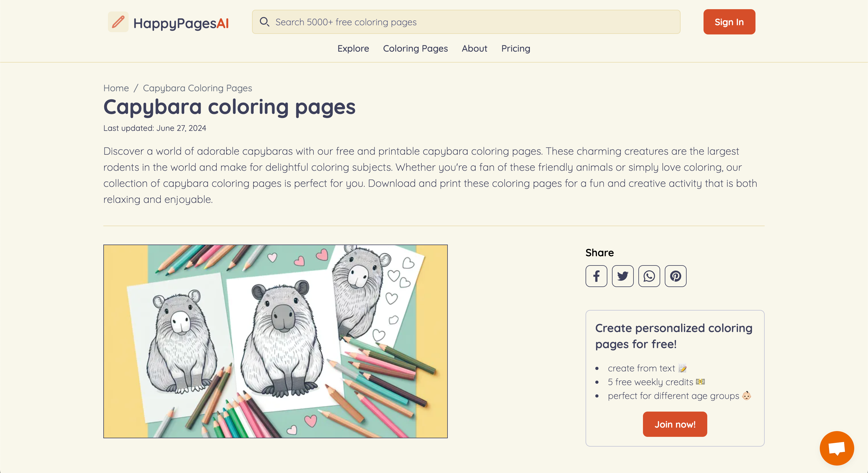868x473 pixels.
Task: Open the capybara coloring pages image
Action: (x=275, y=341)
